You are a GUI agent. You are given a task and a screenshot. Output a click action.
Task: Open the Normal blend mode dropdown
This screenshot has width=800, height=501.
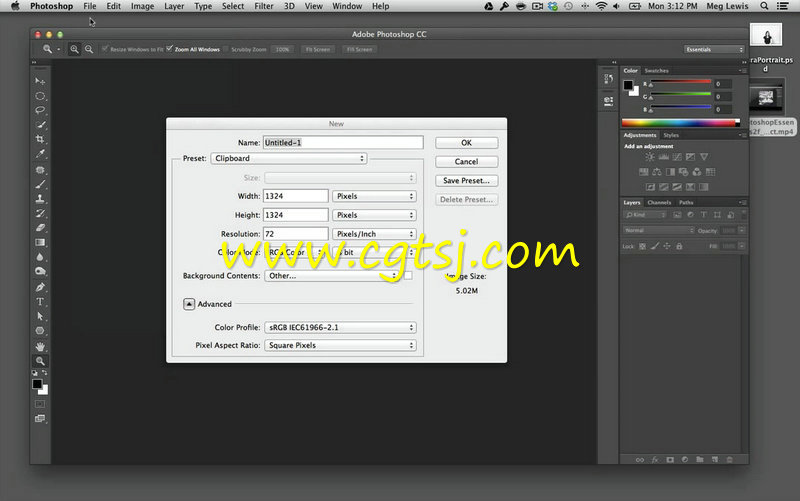659,231
